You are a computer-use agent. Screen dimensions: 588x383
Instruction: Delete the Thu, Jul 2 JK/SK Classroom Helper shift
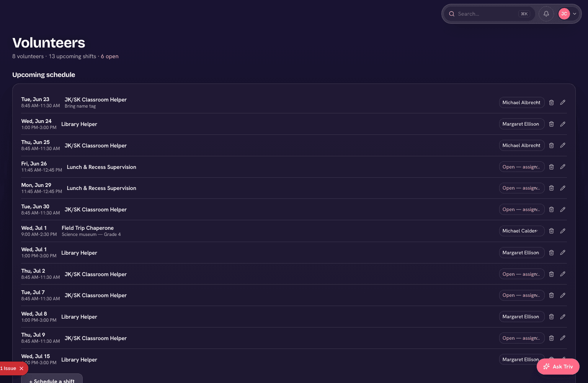tap(551, 274)
